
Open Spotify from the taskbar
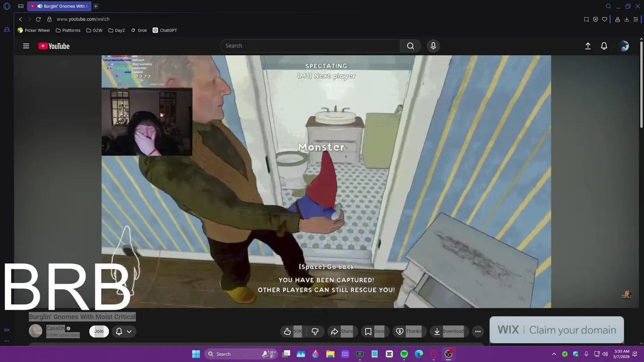404,354
